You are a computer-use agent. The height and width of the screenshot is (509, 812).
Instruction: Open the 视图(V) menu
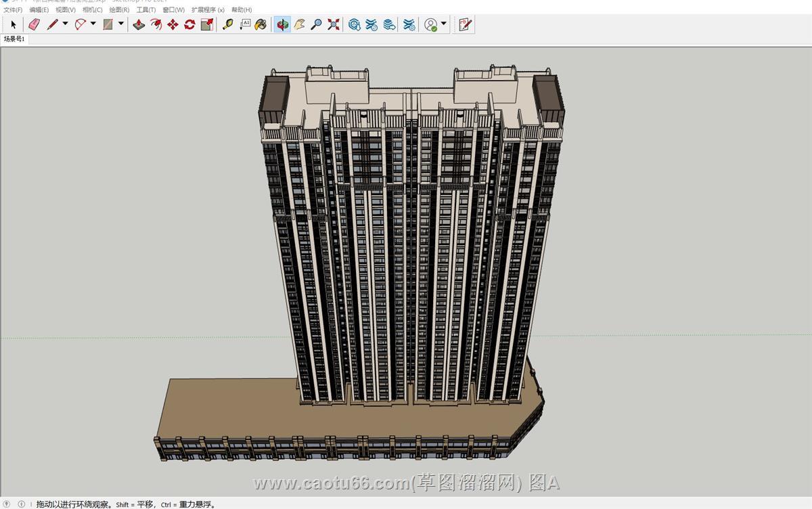66,10
